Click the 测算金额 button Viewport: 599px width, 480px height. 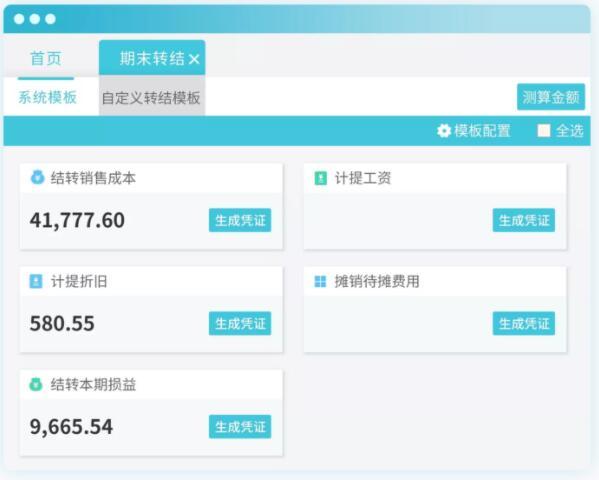click(x=551, y=97)
